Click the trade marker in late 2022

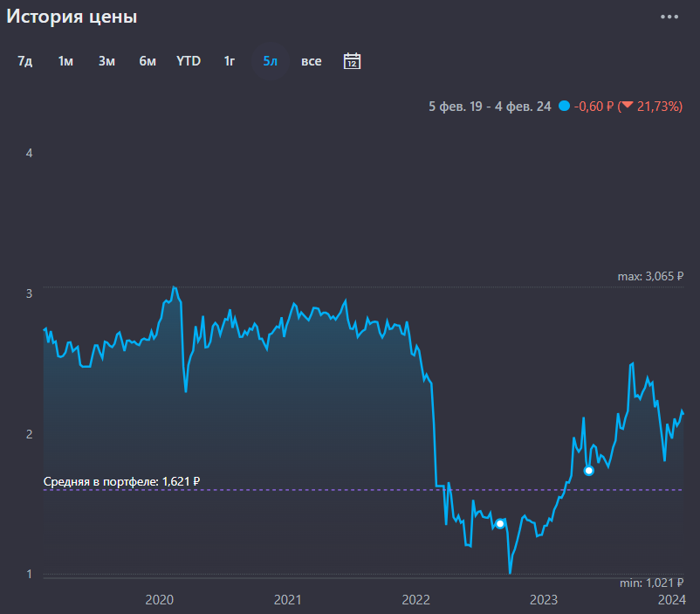[500, 524]
